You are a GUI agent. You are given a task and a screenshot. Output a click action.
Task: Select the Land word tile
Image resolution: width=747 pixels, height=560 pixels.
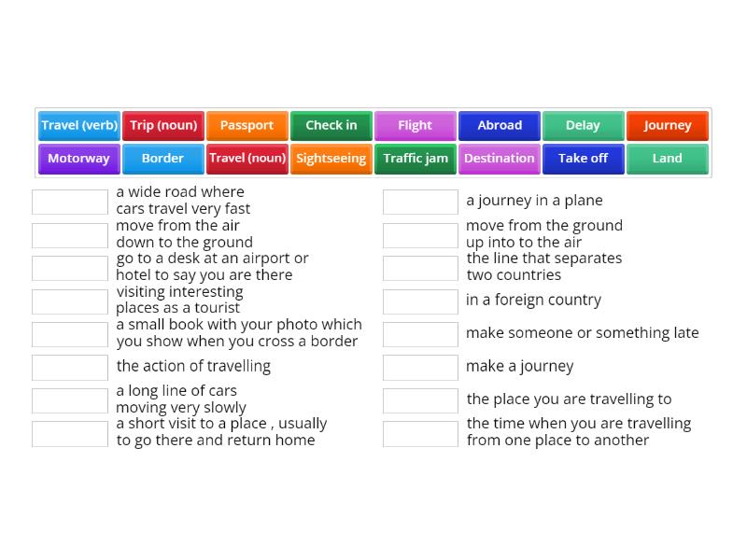667,159
